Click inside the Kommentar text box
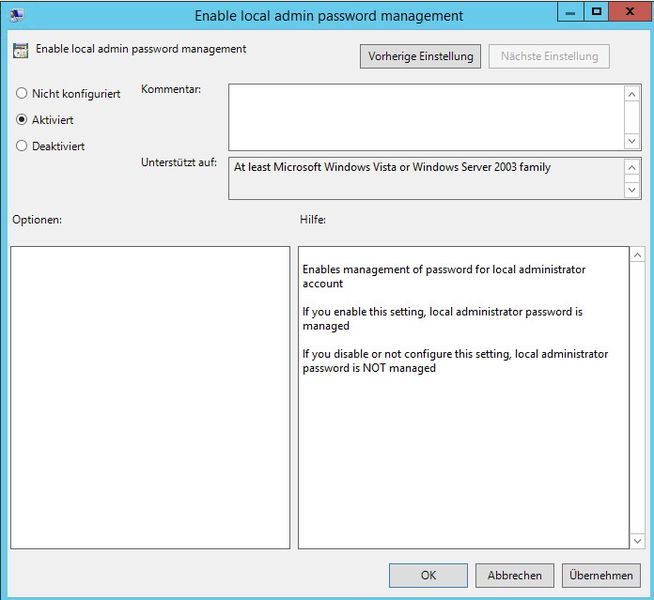 [x=426, y=117]
